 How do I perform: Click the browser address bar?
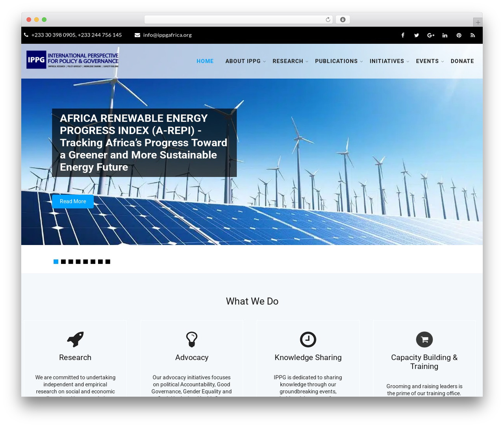coord(239,20)
